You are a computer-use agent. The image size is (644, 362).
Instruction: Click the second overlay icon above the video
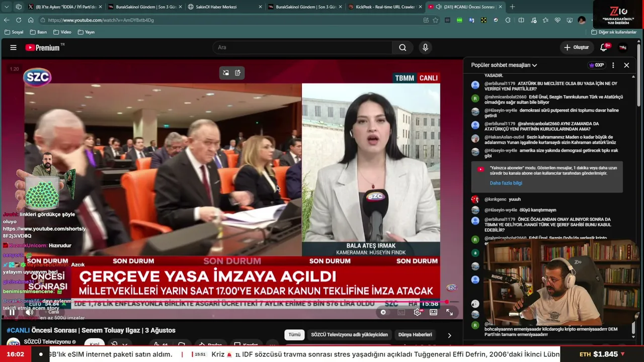click(238, 73)
